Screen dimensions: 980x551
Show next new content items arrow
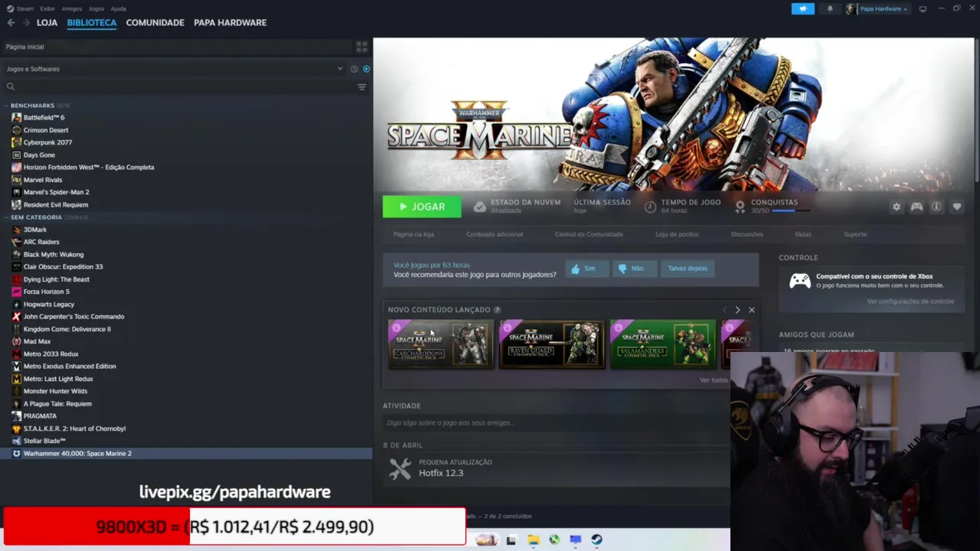[x=737, y=310]
